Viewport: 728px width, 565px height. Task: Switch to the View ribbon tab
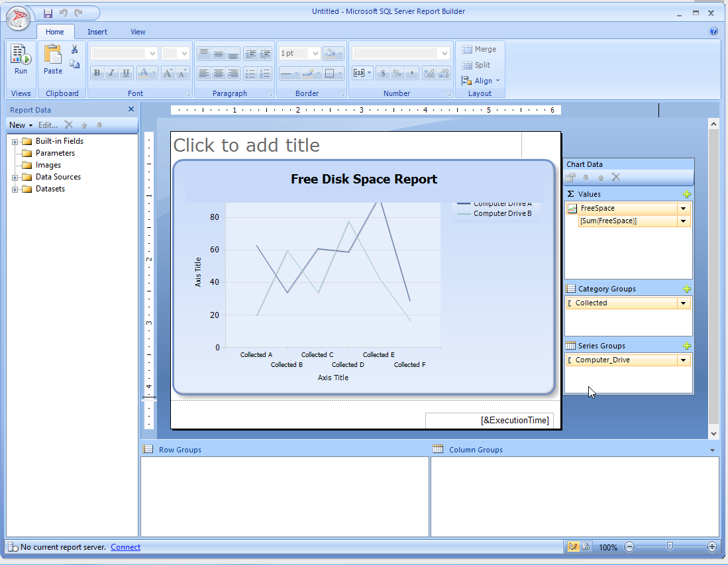coord(138,32)
